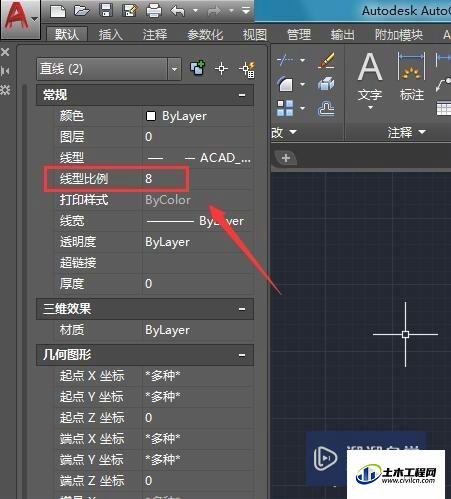Close the properties palette
Screen dimensions: 451x499
point(5,52)
